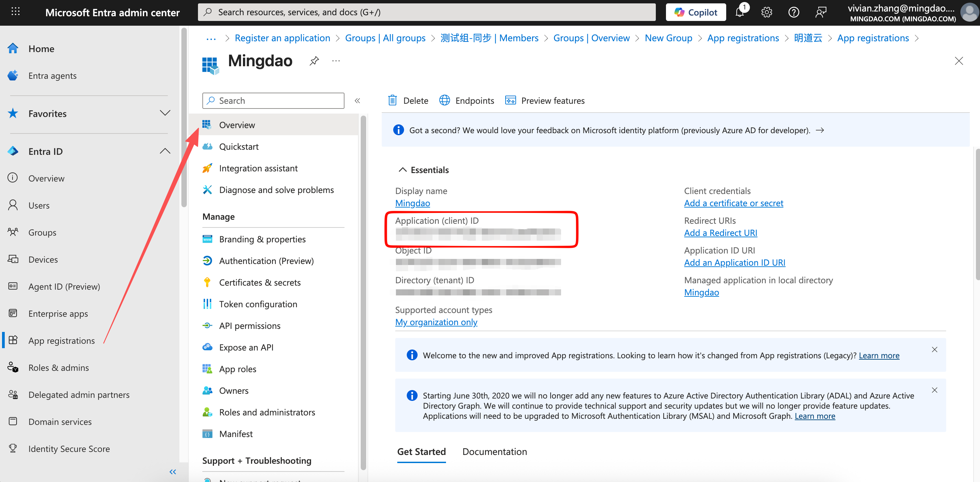Collapse the resource menu with double chevron

point(357,101)
